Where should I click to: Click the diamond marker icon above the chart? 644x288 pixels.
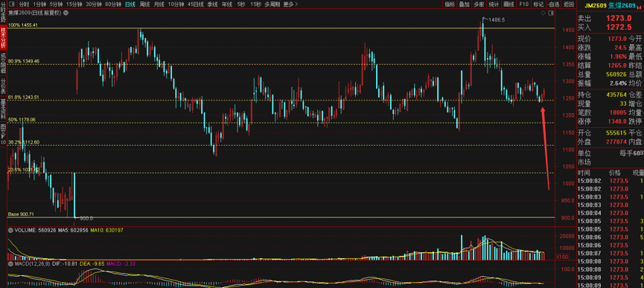(x=543, y=13)
